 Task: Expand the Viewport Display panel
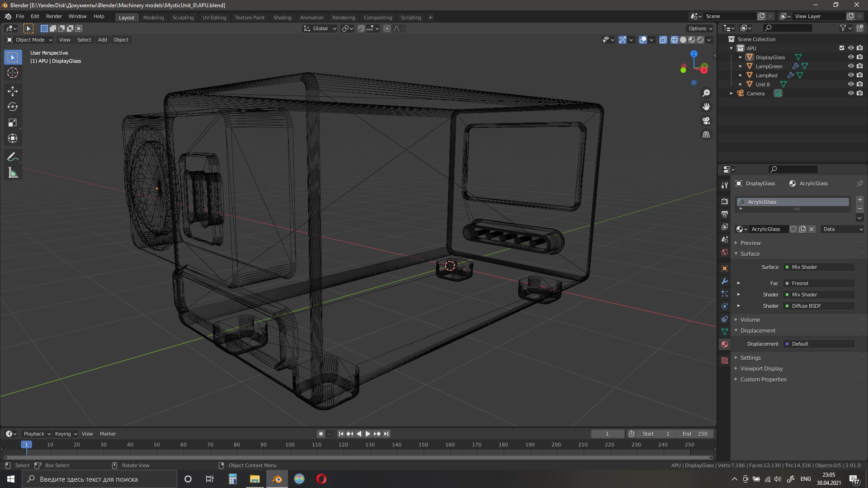pyautogui.click(x=761, y=369)
